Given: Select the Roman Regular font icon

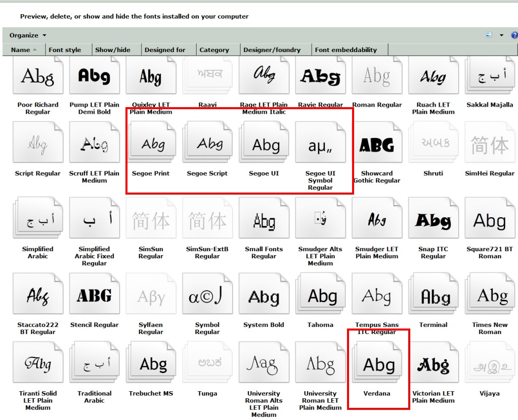Looking at the screenshot, I should tap(377, 75).
